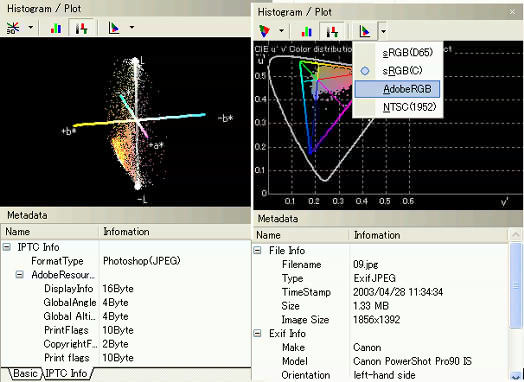Click scroll down arrow in right metadata

click(x=516, y=376)
